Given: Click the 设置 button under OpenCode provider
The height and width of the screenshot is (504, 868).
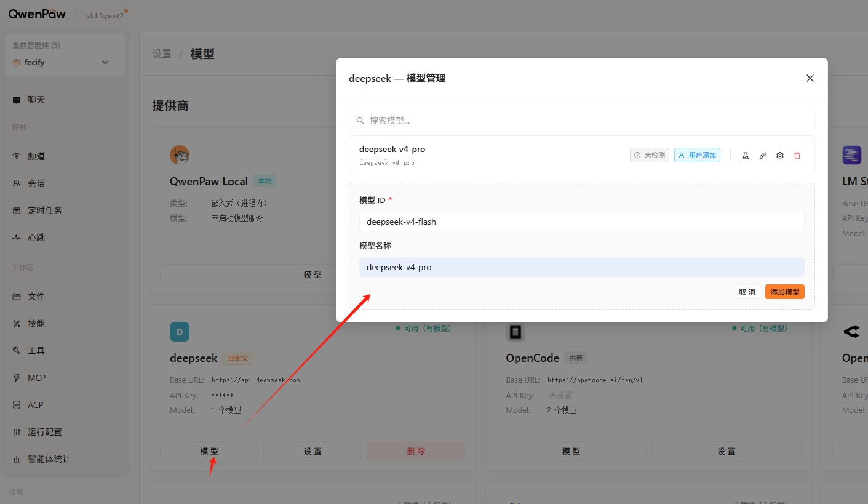Looking at the screenshot, I should 727,451.
